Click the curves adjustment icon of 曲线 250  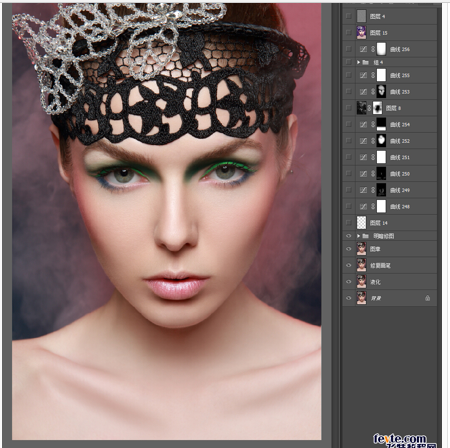coord(363,174)
